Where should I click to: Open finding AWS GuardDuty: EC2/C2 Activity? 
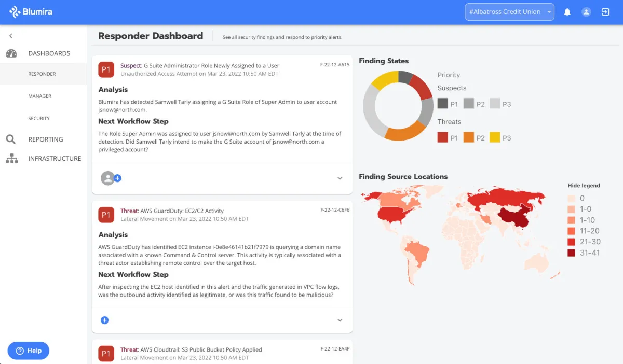(x=172, y=211)
